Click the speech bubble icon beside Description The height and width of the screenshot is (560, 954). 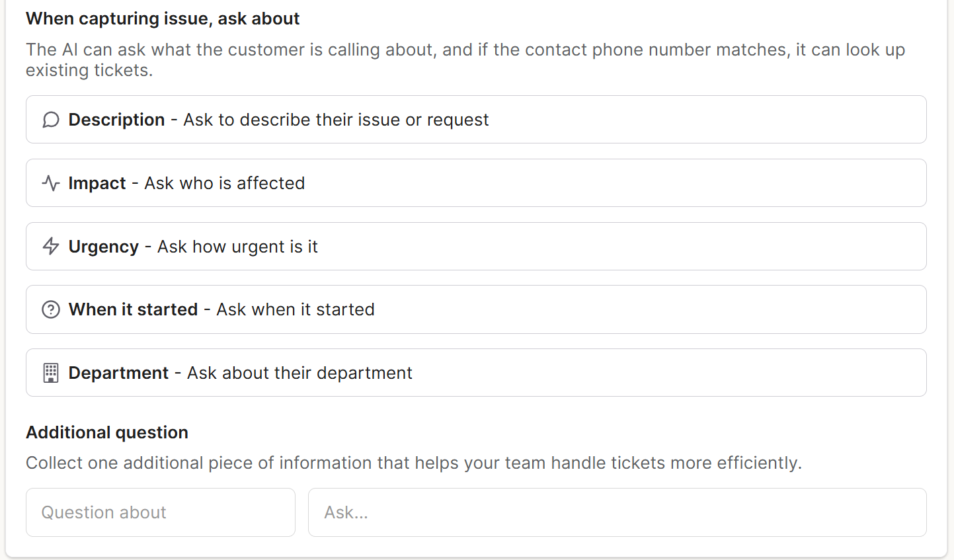coord(51,120)
